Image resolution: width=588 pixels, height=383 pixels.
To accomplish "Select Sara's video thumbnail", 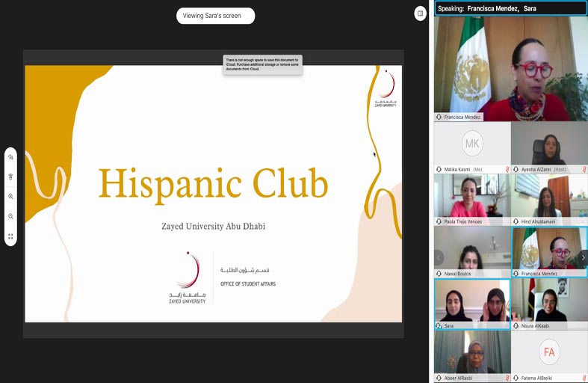I will coord(472,301).
